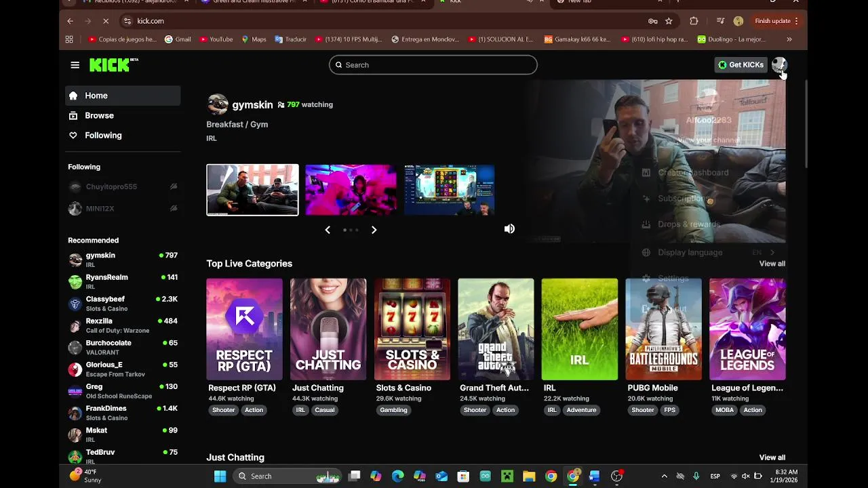This screenshot has height=488, width=868.
Task: Click the MOBA tag
Action: [x=724, y=410]
